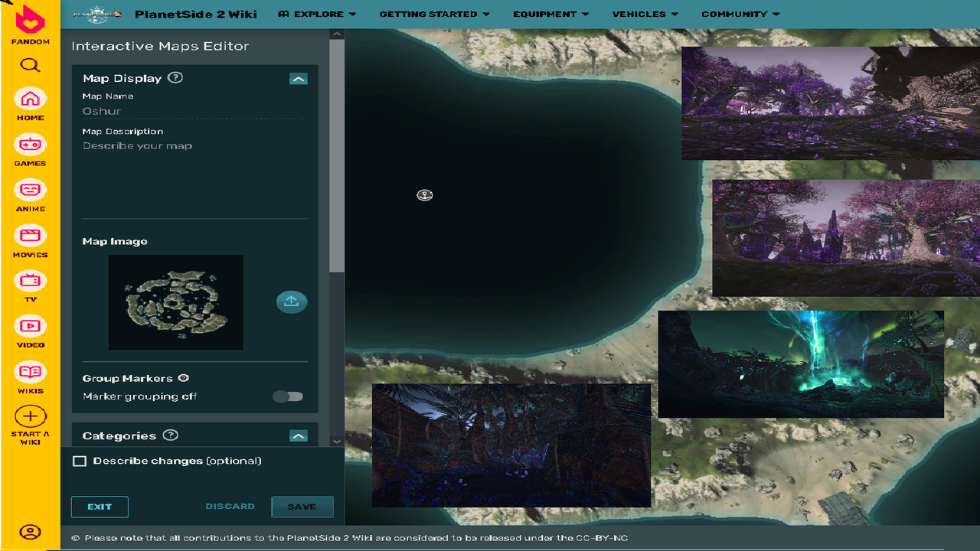Open the Anime section icon
Viewport: 980px width, 551px height.
[30, 195]
